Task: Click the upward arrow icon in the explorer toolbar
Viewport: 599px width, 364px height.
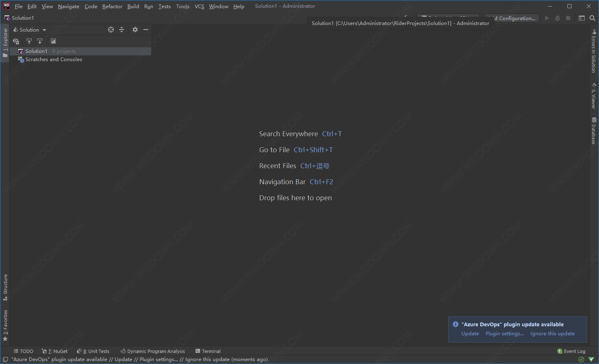Action: pos(29,41)
